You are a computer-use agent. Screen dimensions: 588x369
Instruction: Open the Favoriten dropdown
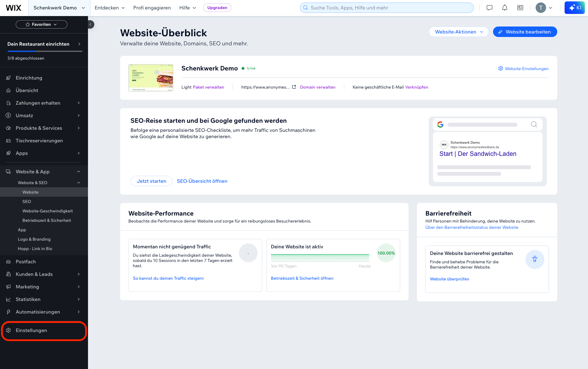click(42, 24)
